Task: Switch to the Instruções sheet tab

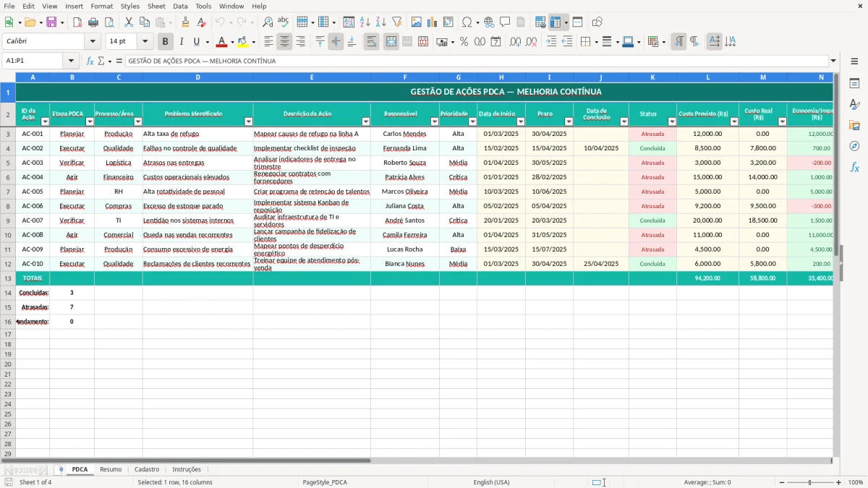Action: click(187, 470)
